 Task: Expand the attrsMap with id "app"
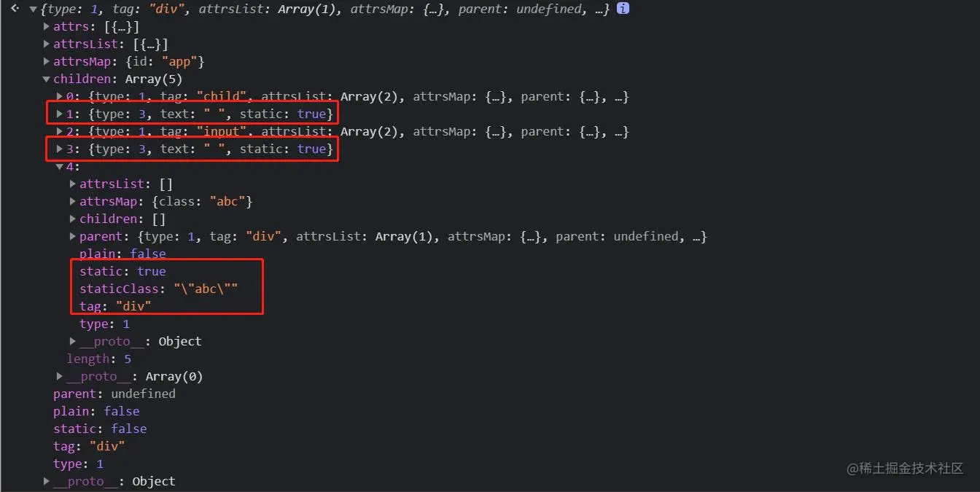[46, 61]
